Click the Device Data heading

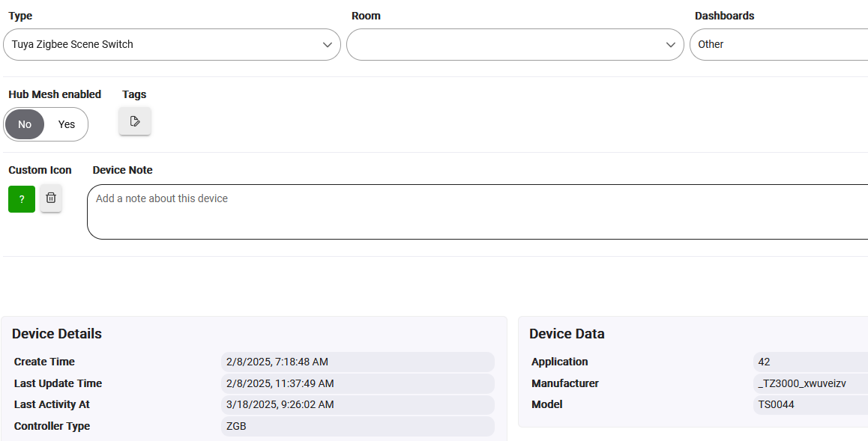(x=567, y=334)
